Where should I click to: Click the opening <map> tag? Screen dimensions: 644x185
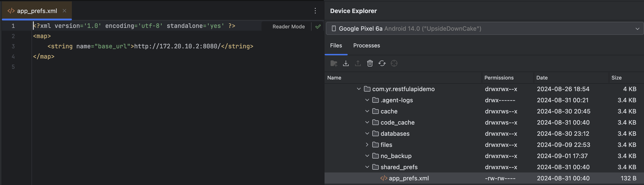[42, 36]
